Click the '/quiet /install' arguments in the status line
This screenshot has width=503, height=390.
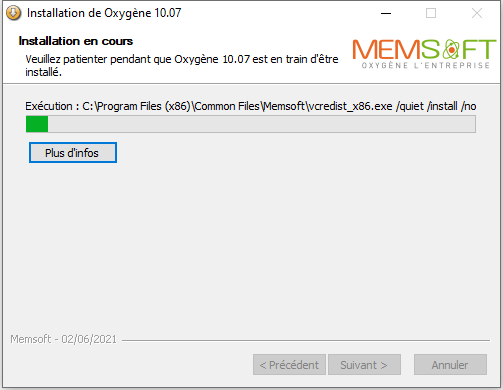[x=427, y=106]
